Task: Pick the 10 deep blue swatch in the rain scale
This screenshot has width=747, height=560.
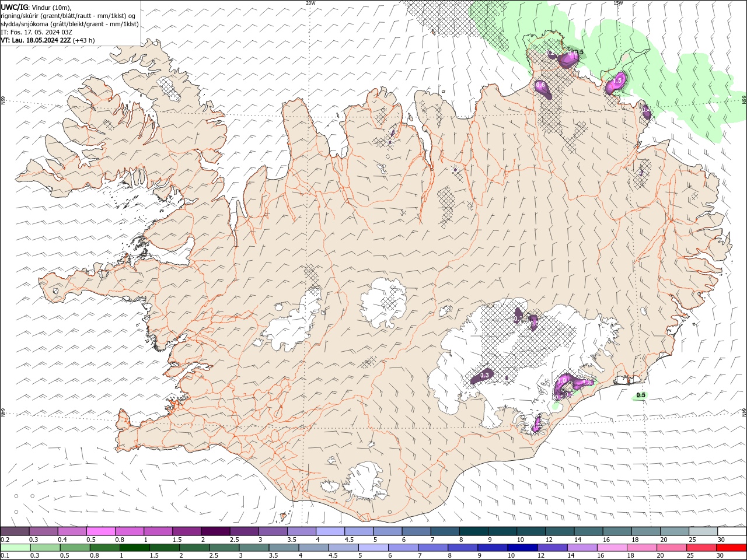Action: pyautogui.click(x=522, y=548)
